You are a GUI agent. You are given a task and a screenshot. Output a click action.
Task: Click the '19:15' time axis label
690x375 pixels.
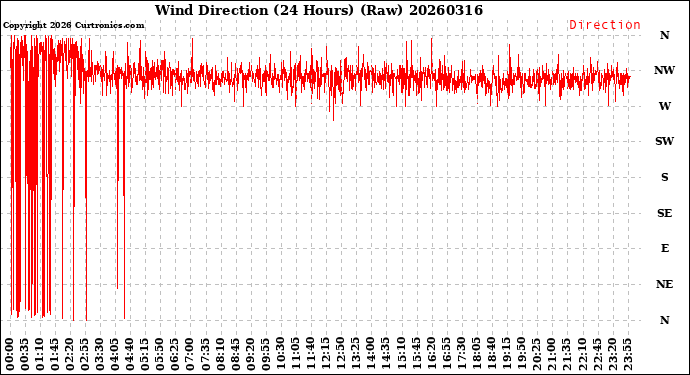click(506, 354)
